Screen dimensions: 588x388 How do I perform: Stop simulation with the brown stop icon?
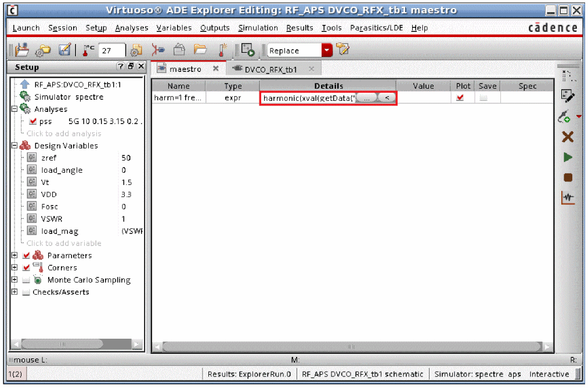point(568,177)
